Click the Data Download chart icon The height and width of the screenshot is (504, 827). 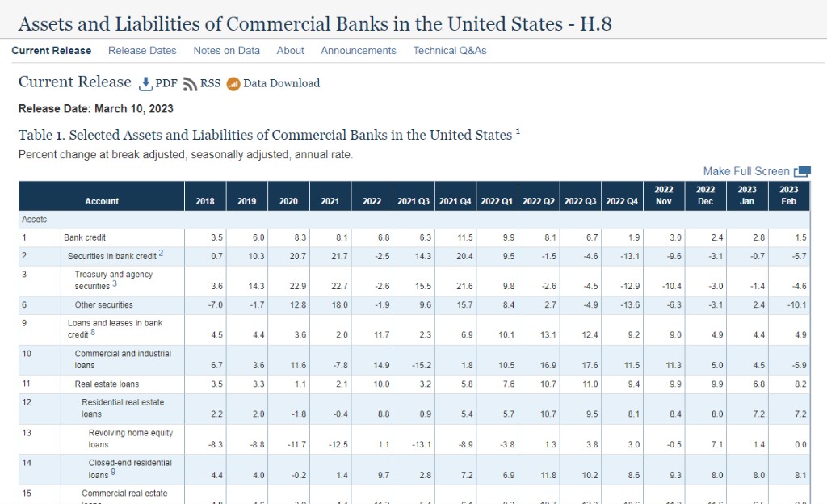[233, 84]
